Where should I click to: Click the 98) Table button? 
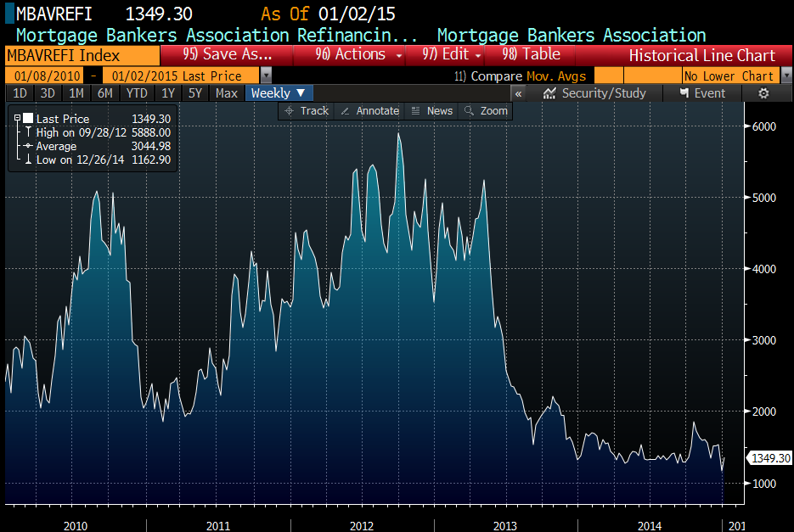click(x=532, y=54)
